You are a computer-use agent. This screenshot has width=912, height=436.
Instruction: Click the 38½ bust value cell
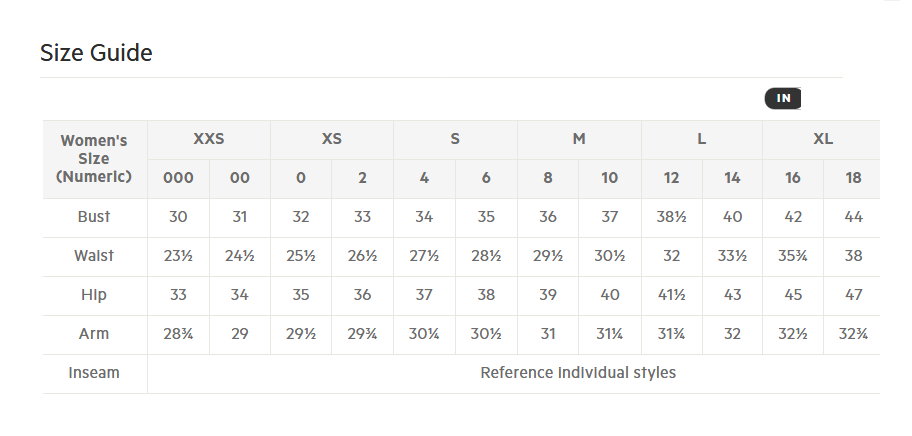672,217
